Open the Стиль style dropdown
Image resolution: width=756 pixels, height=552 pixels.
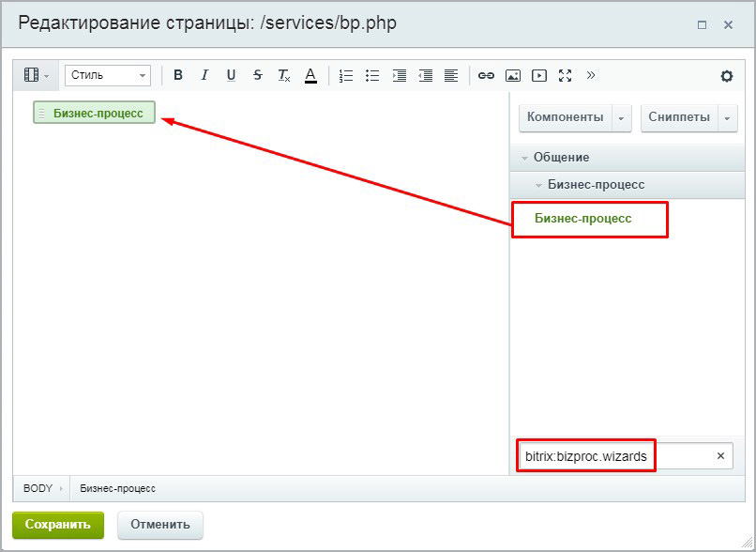click(x=108, y=76)
